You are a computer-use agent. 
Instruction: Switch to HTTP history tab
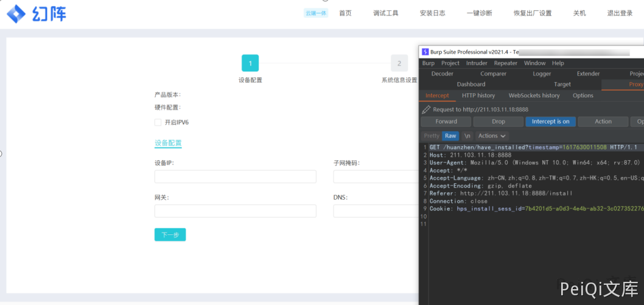478,96
